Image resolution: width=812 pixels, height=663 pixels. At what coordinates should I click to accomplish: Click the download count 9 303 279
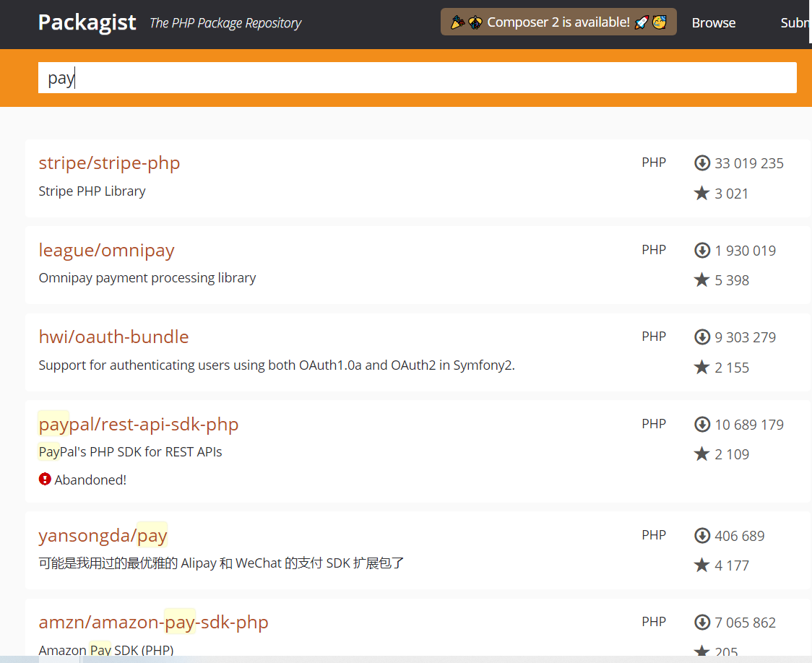pyautogui.click(x=746, y=337)
